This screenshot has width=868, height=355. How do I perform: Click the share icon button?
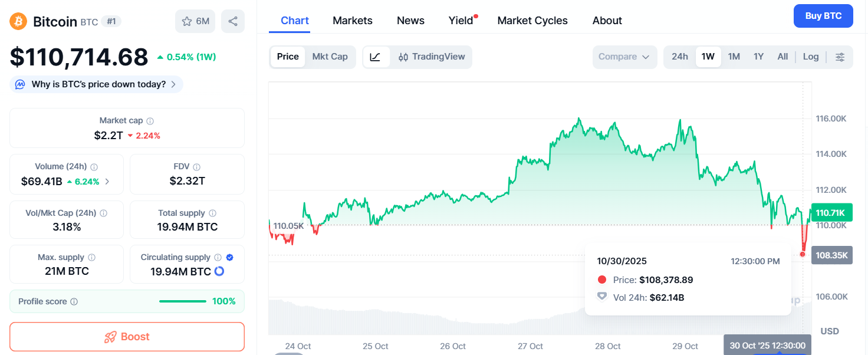(233, 21)
